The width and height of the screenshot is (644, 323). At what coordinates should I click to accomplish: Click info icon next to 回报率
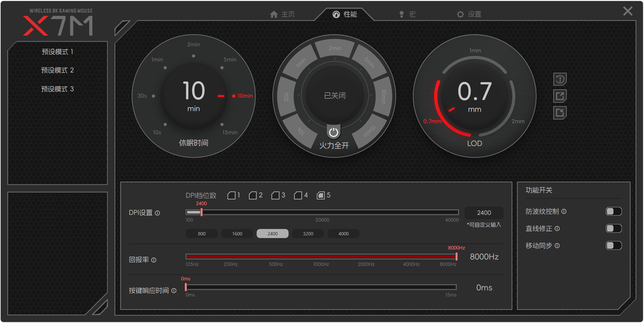[x=153, y=260]
